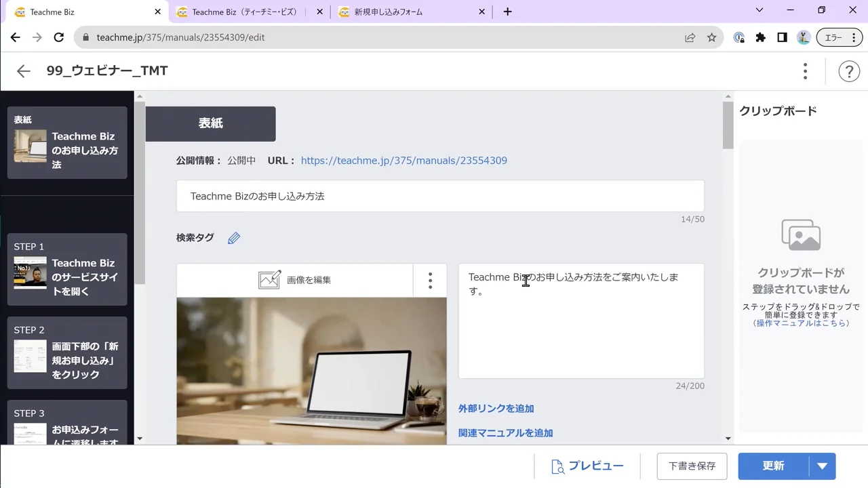Open the three-dot options menu in header
Viewport: 868px width, 488px height.
tap(805, 71)
